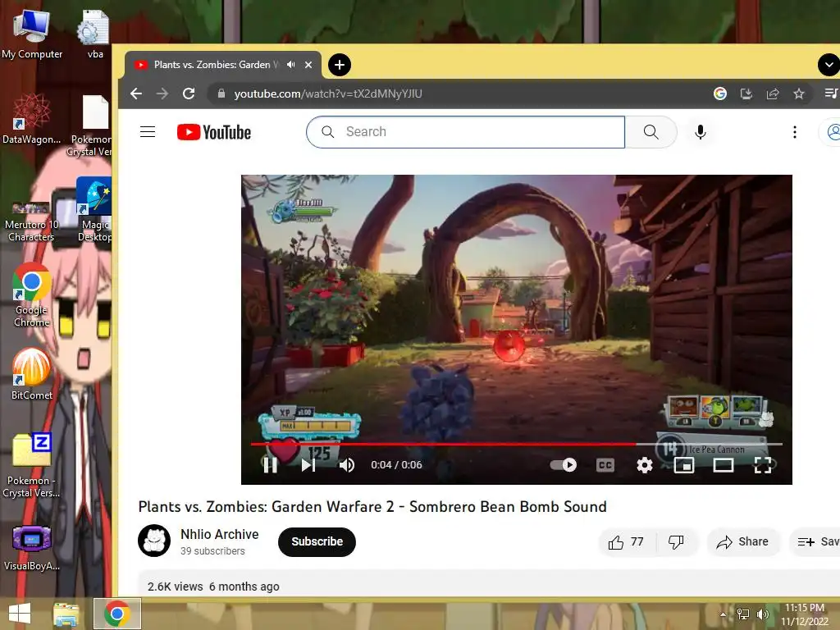Seek on the red video progress bar
Viewport: 840px width, 630px height.
[x=517, y=444]
